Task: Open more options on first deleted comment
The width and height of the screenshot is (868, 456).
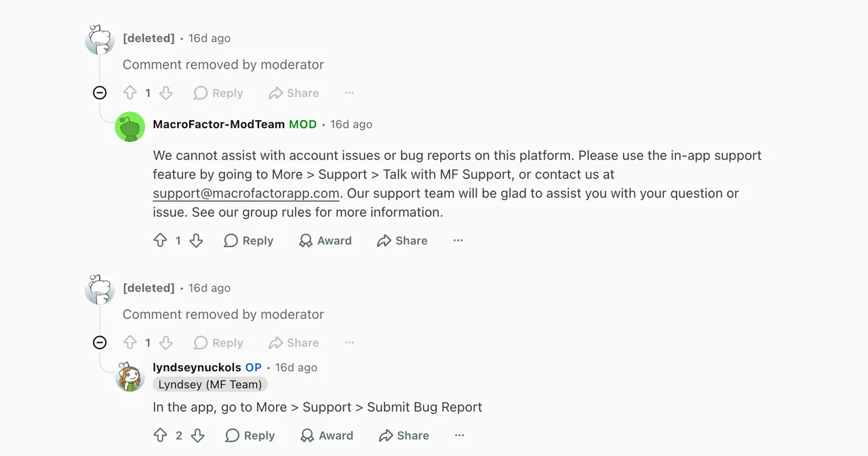Action: coord(349,93)
